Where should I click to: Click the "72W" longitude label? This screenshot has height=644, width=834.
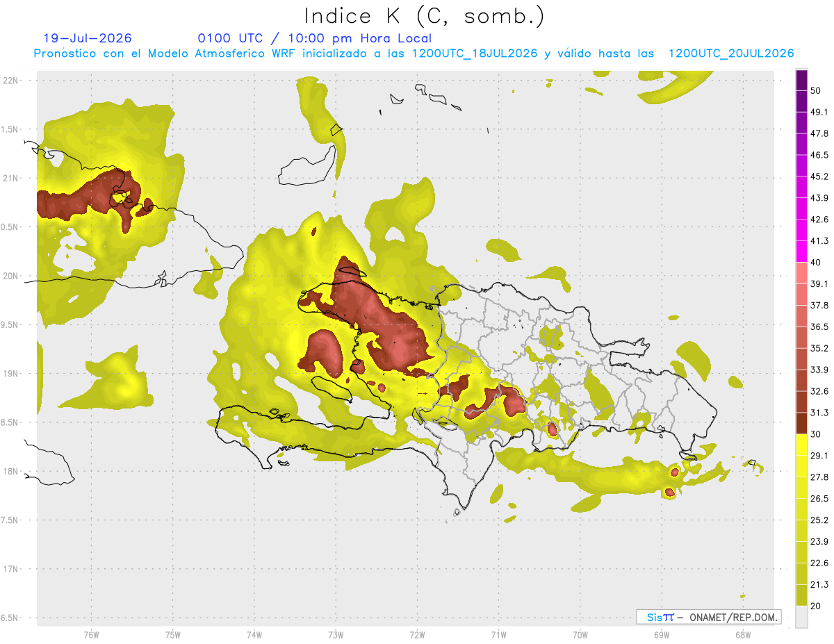pyautogui.click(x=417, y=635)
